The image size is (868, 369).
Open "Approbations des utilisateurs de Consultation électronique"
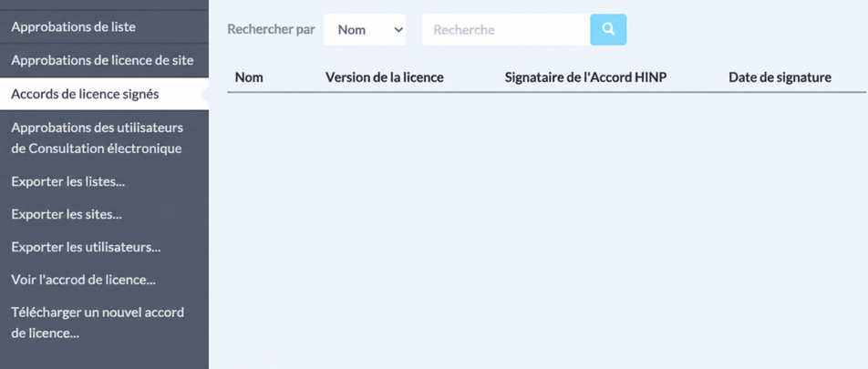[104, 138]
